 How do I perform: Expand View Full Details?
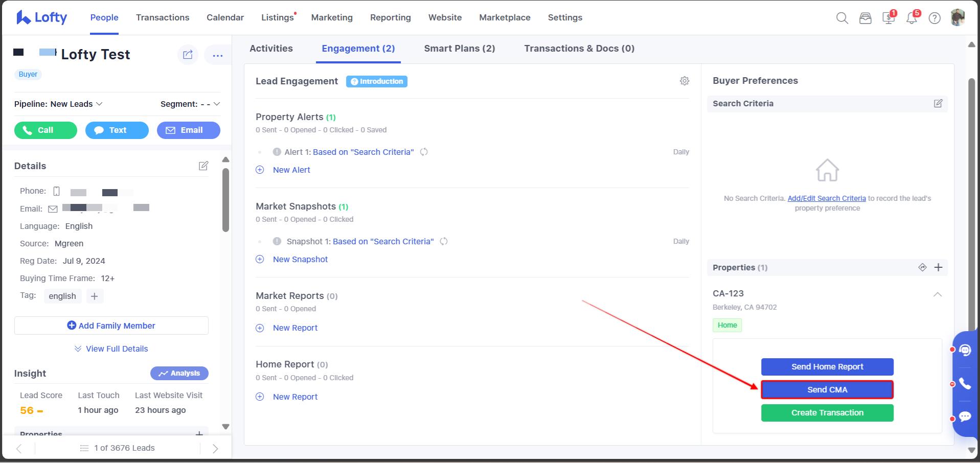(x=111, y=349)
